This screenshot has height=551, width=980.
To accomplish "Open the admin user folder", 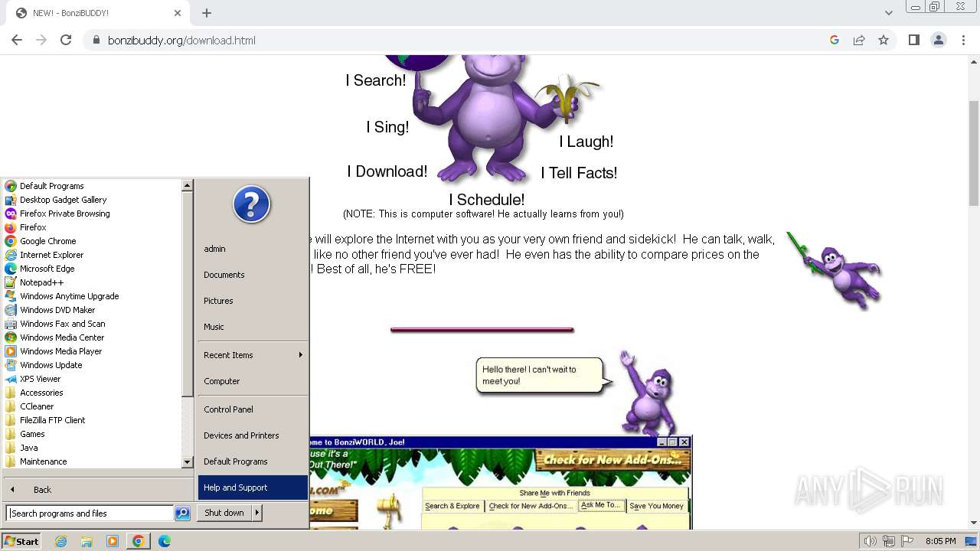I will pyautogui.click(x=253, y=249).
